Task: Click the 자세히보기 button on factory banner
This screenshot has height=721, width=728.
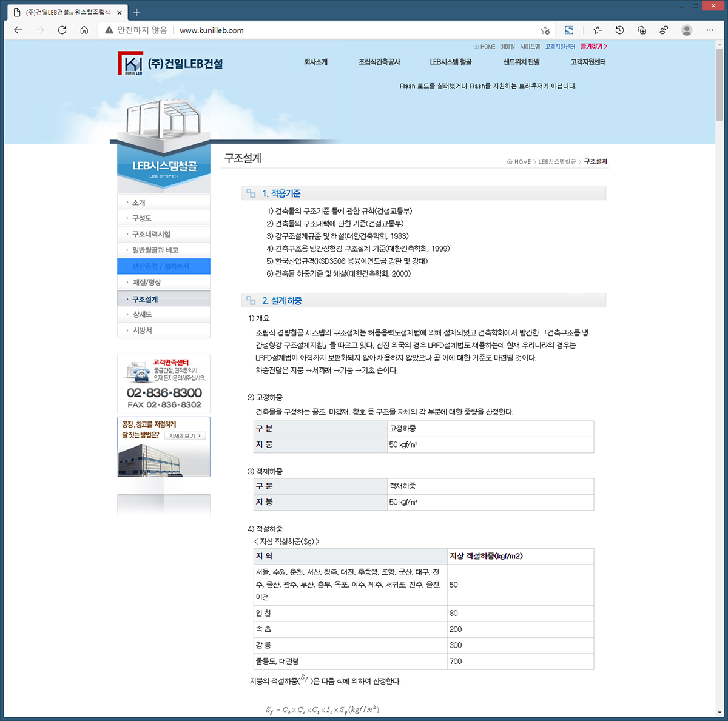Action: [185, 436]
